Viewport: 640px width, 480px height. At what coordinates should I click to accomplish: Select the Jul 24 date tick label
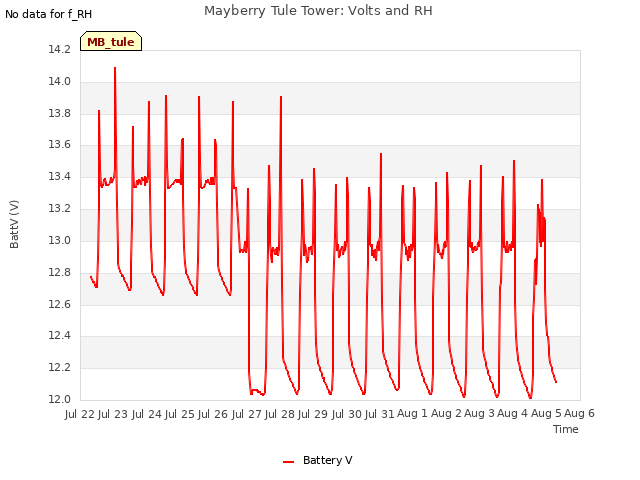tap(147, 414)
